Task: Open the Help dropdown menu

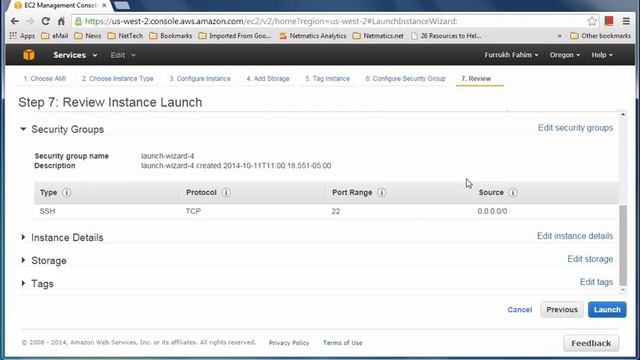Action: pos(602,55)
